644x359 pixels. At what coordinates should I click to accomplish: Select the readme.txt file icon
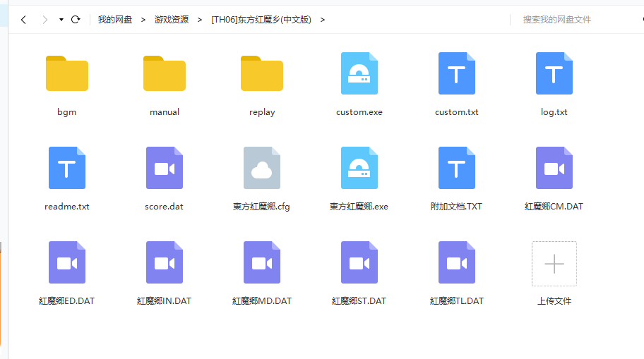pos(67,168)
